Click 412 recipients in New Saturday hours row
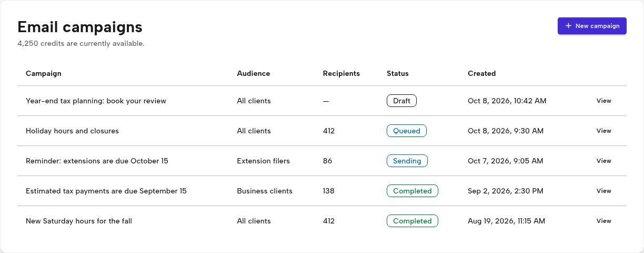The width and height of the screenshot is (644, 253). point(329,221)
